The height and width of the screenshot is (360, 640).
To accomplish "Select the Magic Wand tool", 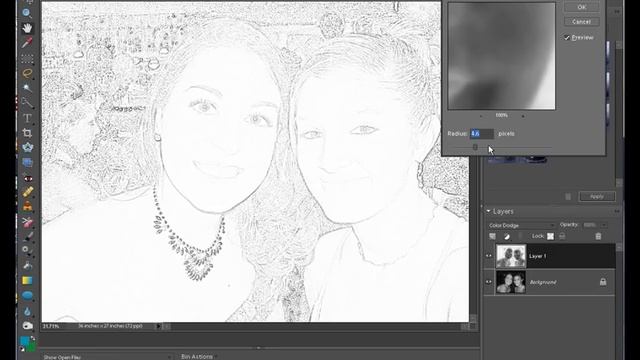I will [27, 88].
